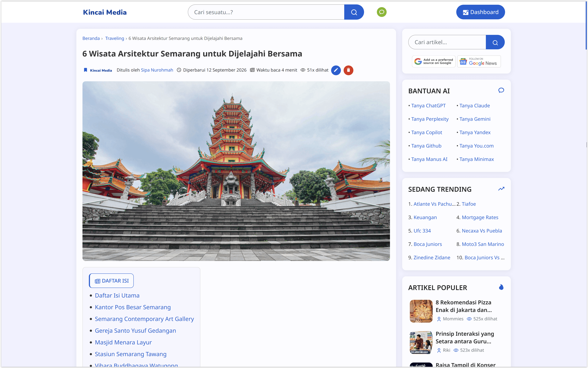
Task: Open article Prinsip Interaksi yang Setara antara Guru
Action: coord(465,338)
